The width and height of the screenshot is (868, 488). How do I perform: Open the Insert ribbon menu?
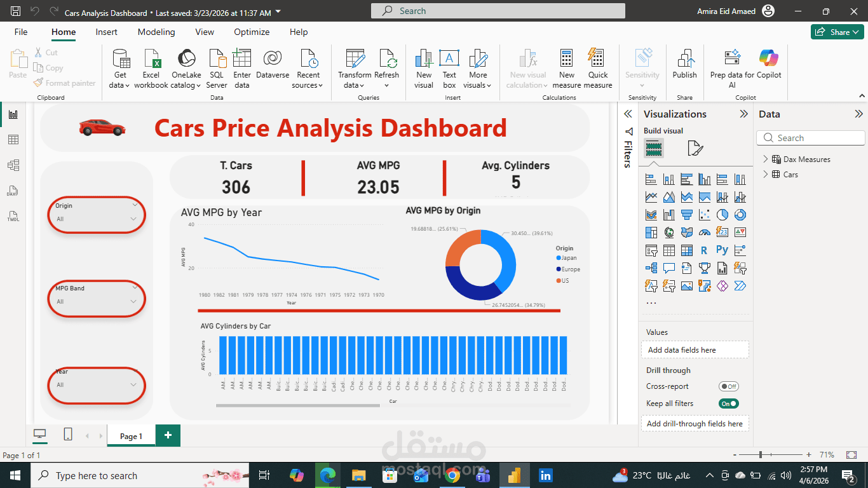(x=106, y=32)
